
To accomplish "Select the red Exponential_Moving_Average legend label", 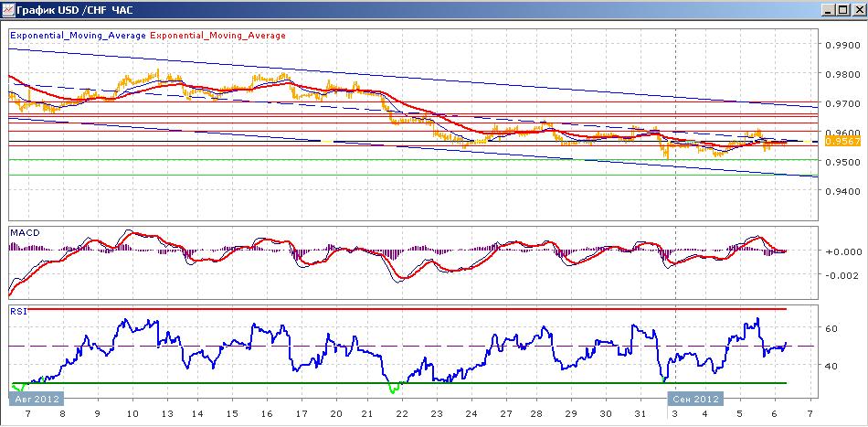I will [x=218, y=36].
